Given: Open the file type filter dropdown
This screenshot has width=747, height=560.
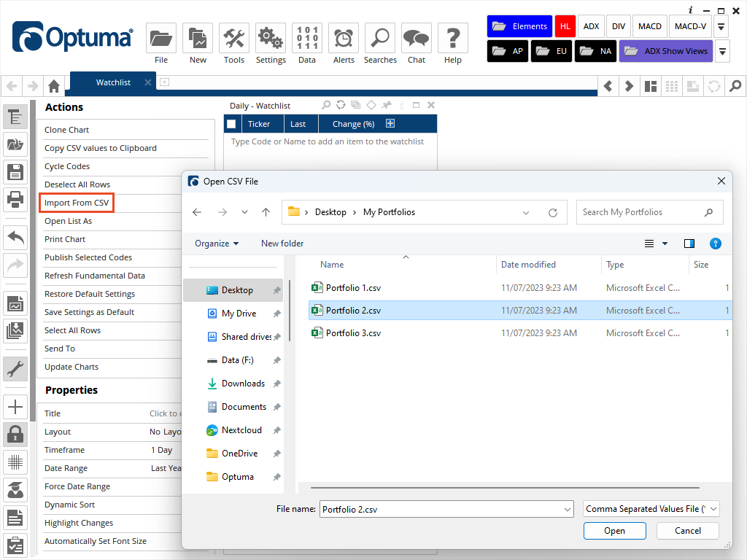Looking at the screenshot, I should 651,509.
